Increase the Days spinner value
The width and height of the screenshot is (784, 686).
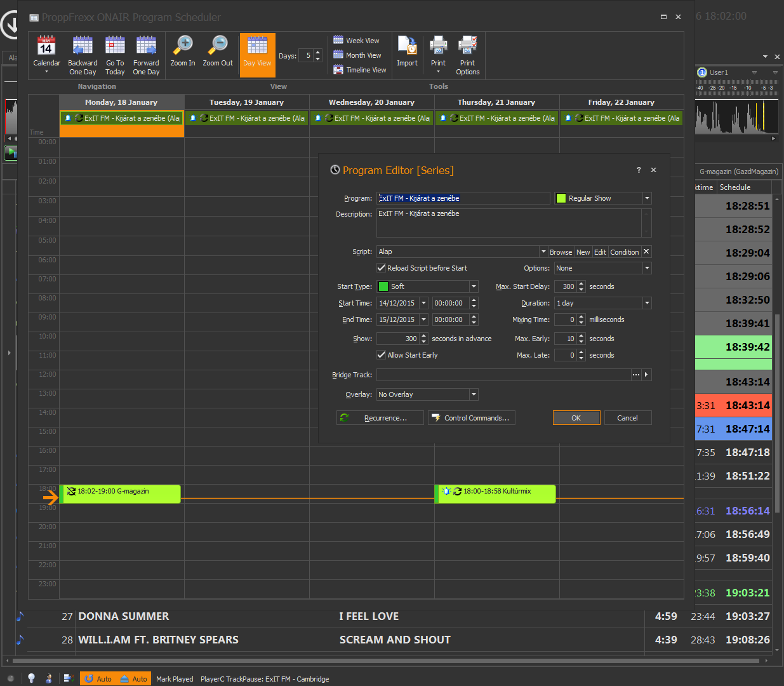(318, 53)
